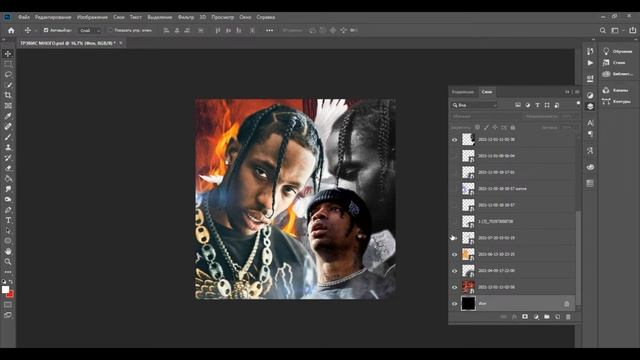This screenshot has height=360, width=640.
Task: Click the share icon in top right
Action: tap(632, 30)
